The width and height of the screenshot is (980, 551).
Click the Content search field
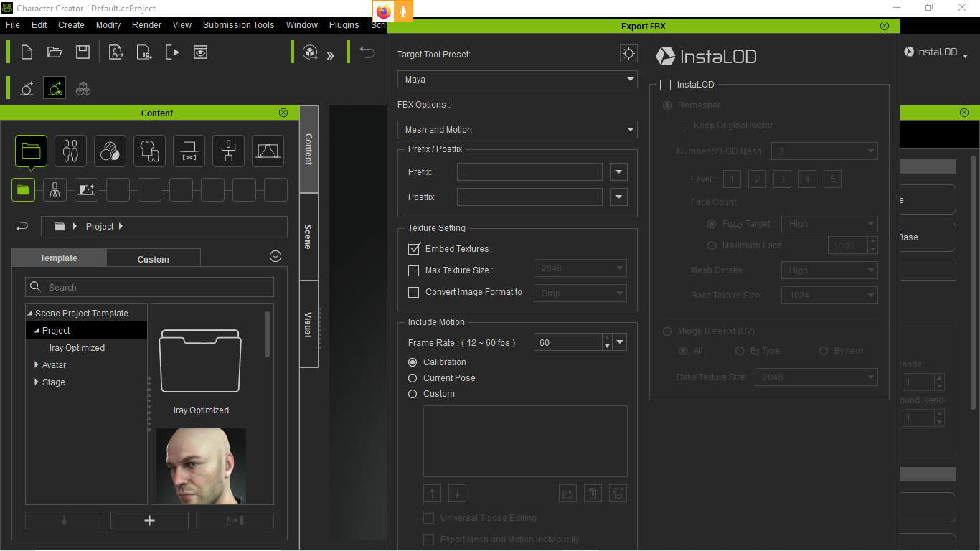click(149, 287)
